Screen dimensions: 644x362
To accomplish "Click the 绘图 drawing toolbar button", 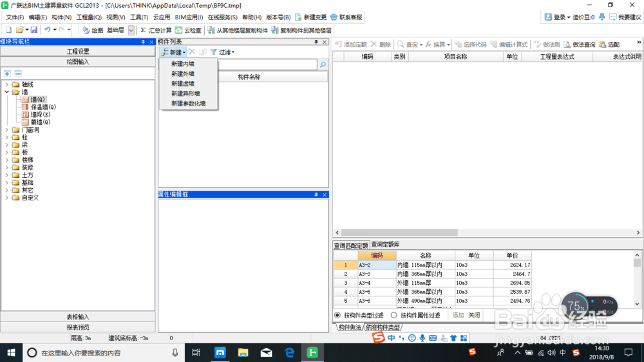I will pos(93,30).
